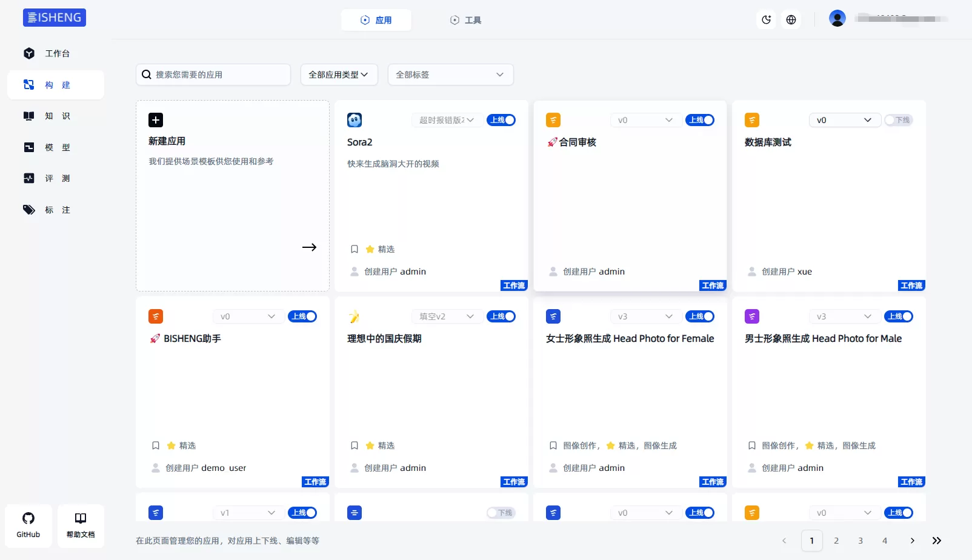Go to next page chevron

tap(912, 541)
